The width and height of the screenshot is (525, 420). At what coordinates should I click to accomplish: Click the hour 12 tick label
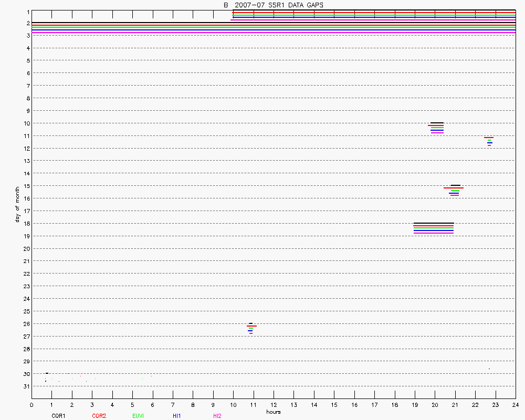coord(273,405)
